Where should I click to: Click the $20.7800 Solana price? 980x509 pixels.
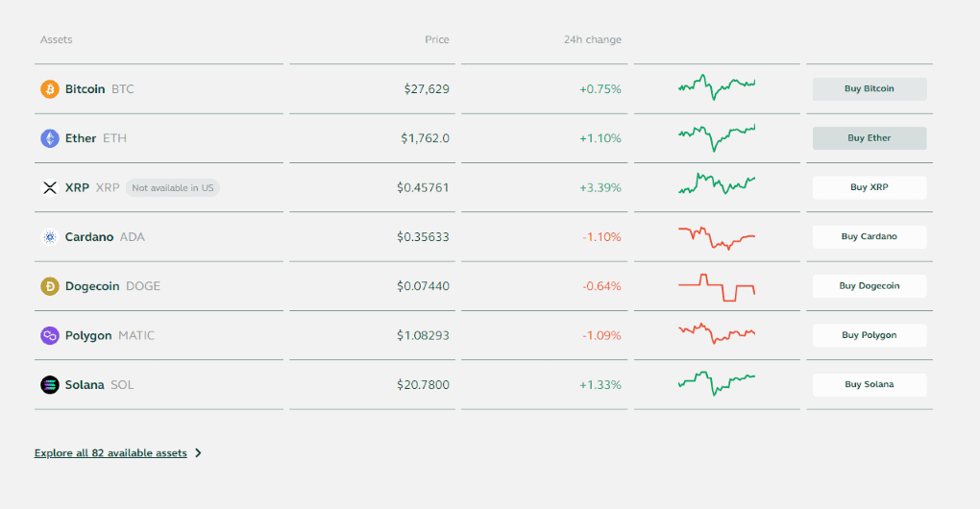click(x=423, y=385)
